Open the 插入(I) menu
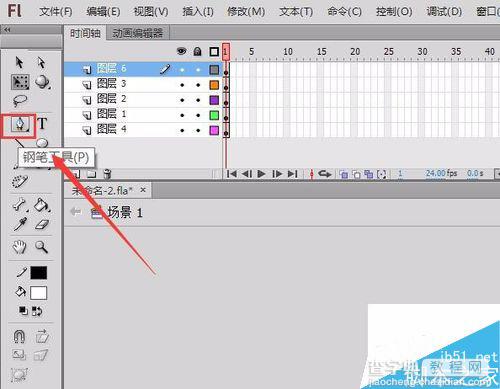The width and height of the screenshot is (500, 389). coord(198,12)
